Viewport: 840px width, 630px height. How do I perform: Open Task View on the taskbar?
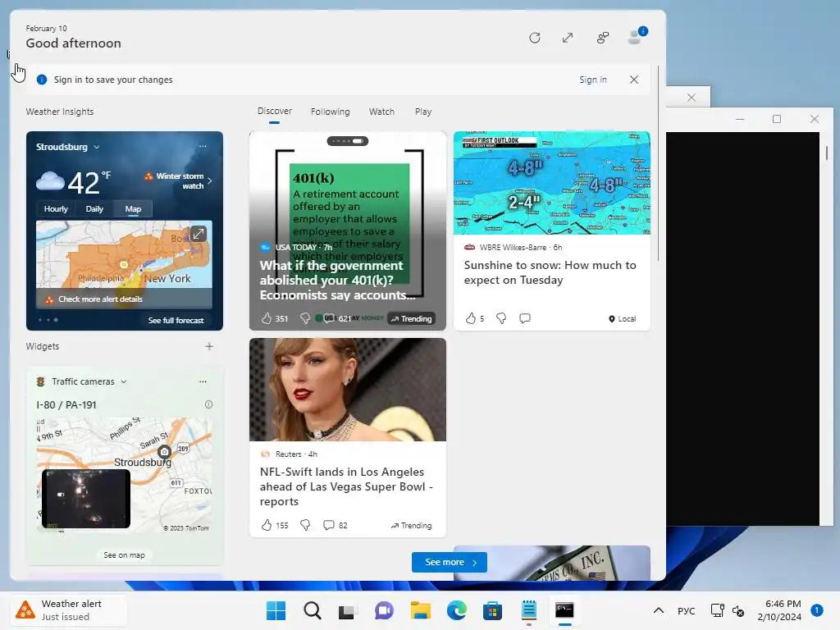(x=348, y=610)
